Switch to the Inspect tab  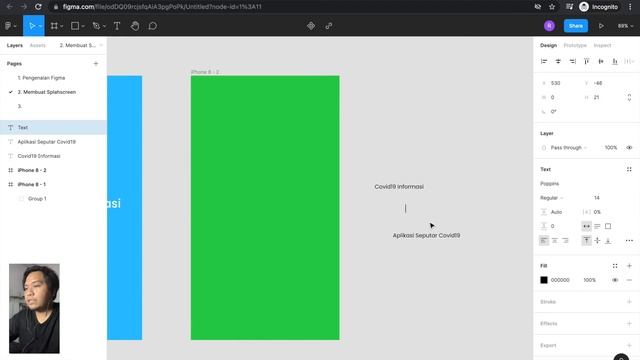tap(602, 45)
